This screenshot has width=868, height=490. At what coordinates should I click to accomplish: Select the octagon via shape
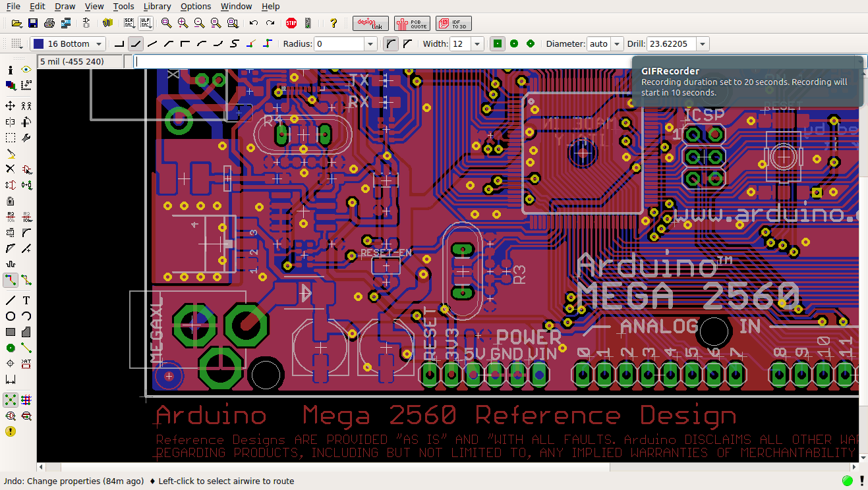coord(531,44)
